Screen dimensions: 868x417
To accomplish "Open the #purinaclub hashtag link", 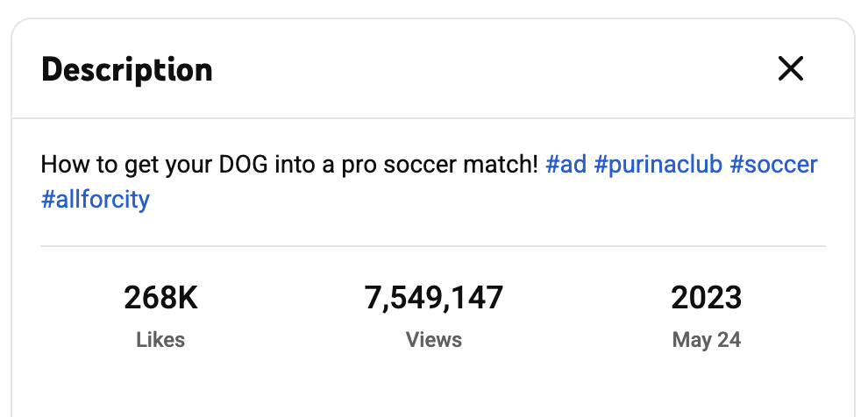I will [x=658, y=165].
